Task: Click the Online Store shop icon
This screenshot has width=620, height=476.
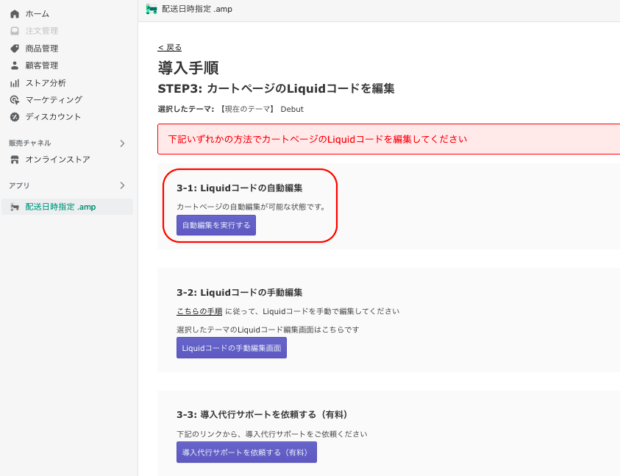Action: (14, 159)
